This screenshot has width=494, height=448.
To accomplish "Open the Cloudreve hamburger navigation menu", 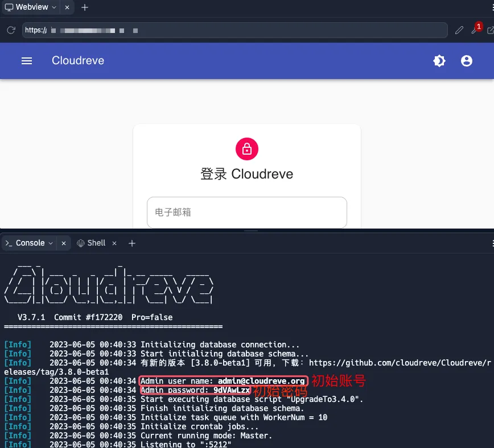I will pyautogui.click(x=27, y=61).
